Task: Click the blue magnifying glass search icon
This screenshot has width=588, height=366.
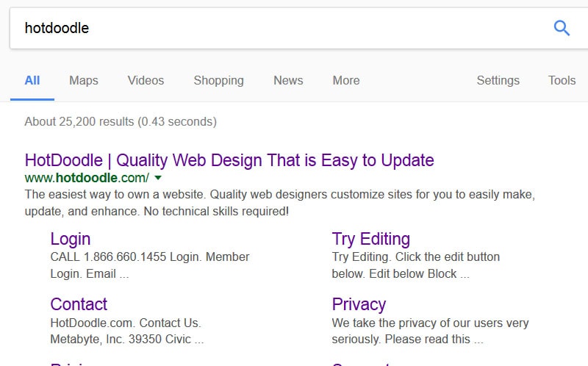Action: point(562,28)
